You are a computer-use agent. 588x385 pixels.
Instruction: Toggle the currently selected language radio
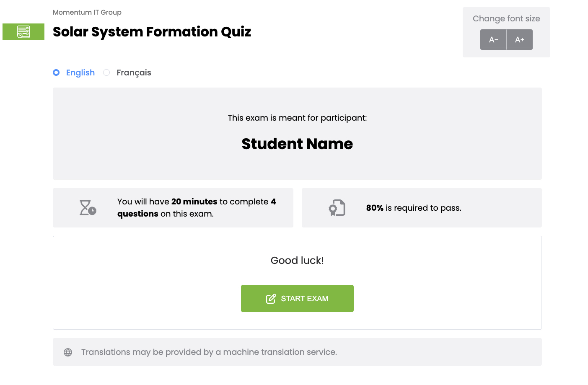point(56,72)
